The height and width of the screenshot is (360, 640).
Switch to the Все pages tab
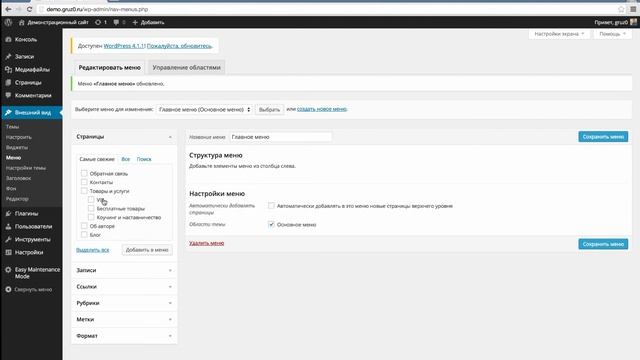pyautogui.click(x=126, y=159)
